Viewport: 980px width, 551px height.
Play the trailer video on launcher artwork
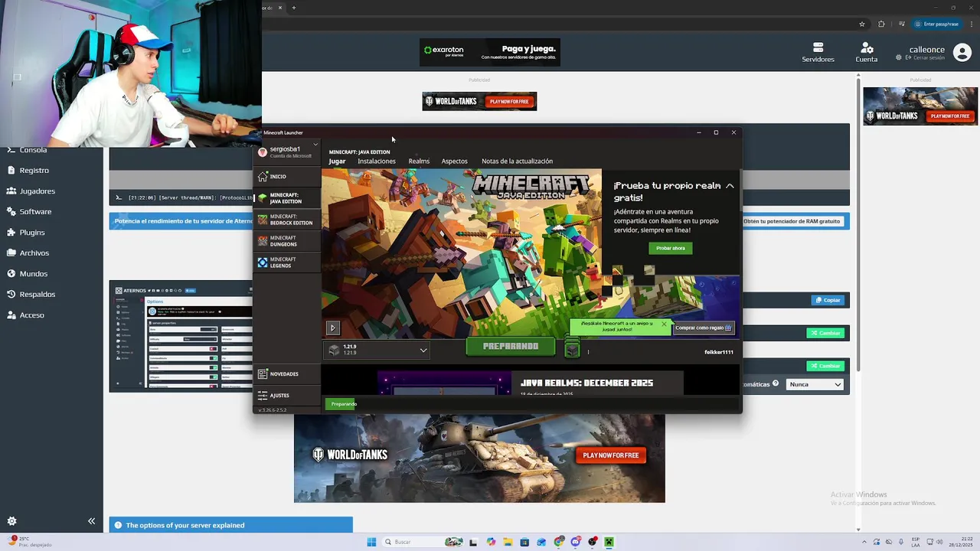pos(332,328)
